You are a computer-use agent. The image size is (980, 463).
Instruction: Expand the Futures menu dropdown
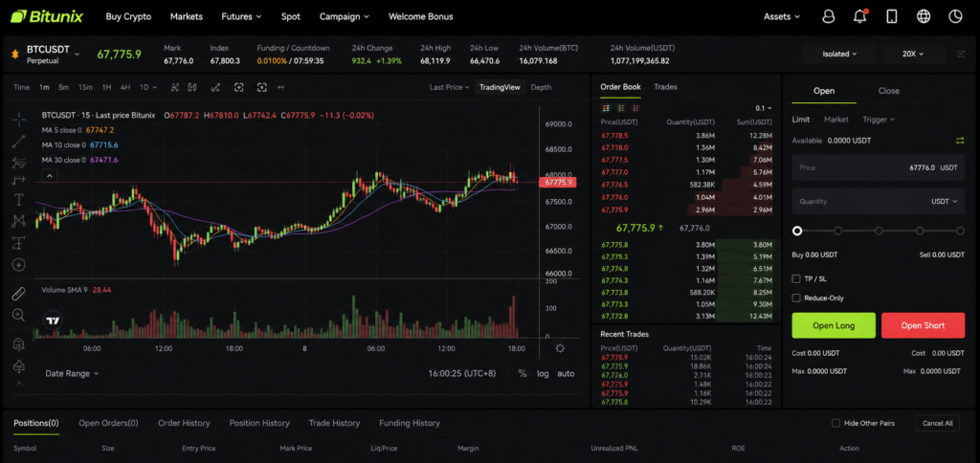pyautogui.click(x=241, y=17)
